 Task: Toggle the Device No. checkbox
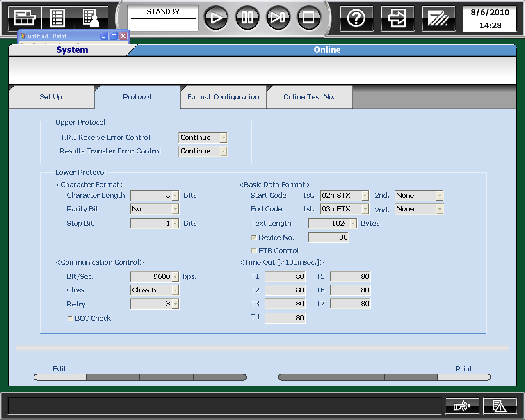pyautogui.click(x=254, y=237)
